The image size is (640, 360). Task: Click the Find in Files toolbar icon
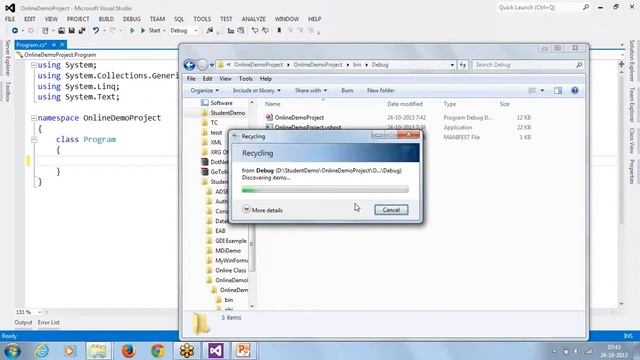tap(210, 31)
